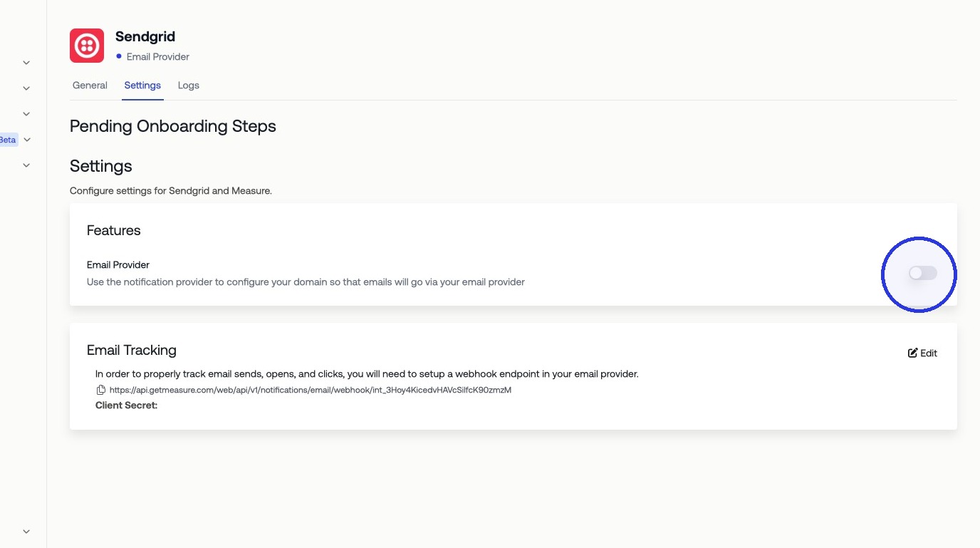Screen dimensions: 980x548
Task: Expand the second sidebar chevron from the top
Action: click(26, 88)
